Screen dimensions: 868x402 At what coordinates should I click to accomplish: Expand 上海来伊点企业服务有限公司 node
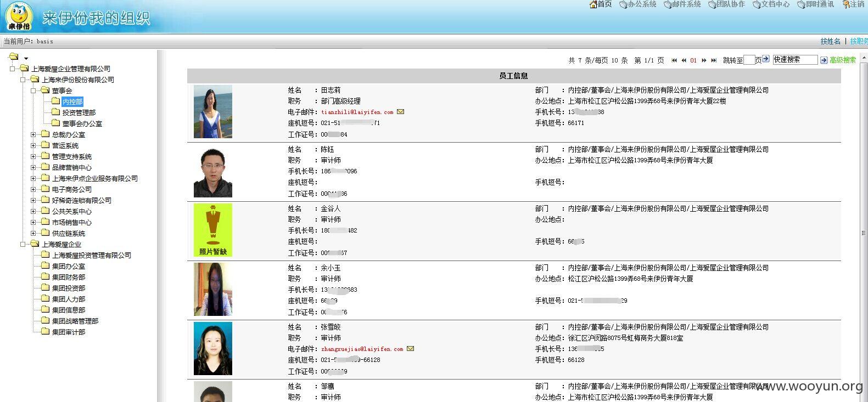click(x=33, y=178)
